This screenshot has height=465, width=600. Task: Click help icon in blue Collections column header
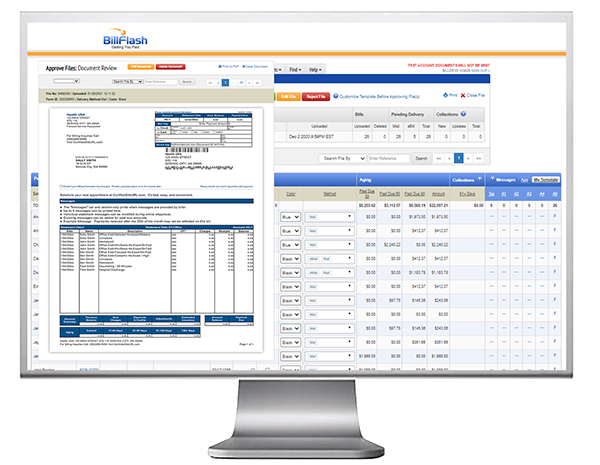(479, 179)
